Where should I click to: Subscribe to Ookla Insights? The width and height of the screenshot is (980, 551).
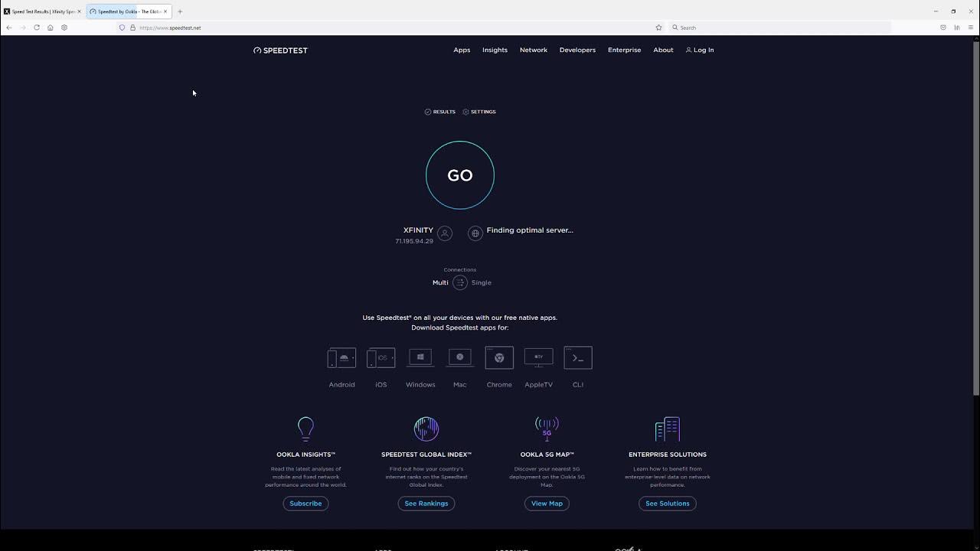[x=305, y=504]
